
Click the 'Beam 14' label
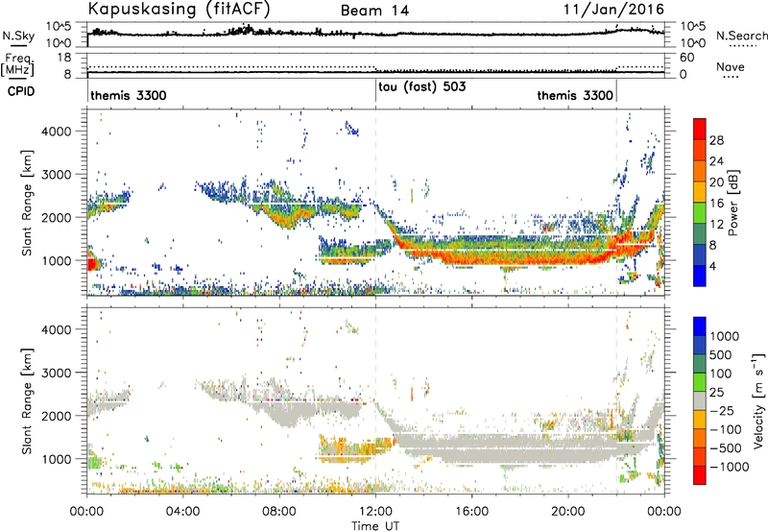click(374, 11)
